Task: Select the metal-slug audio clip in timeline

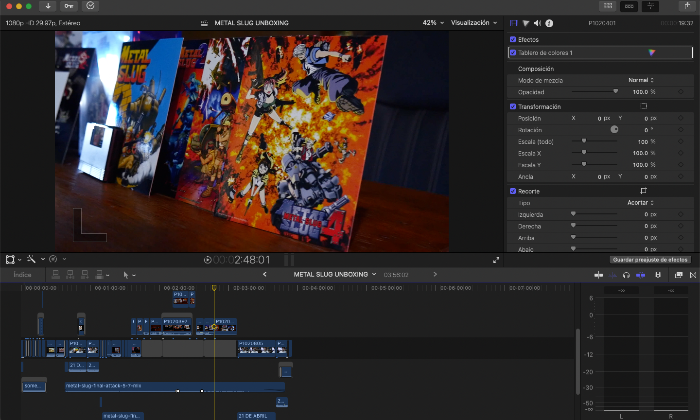Action: click(x=175, y=387)
